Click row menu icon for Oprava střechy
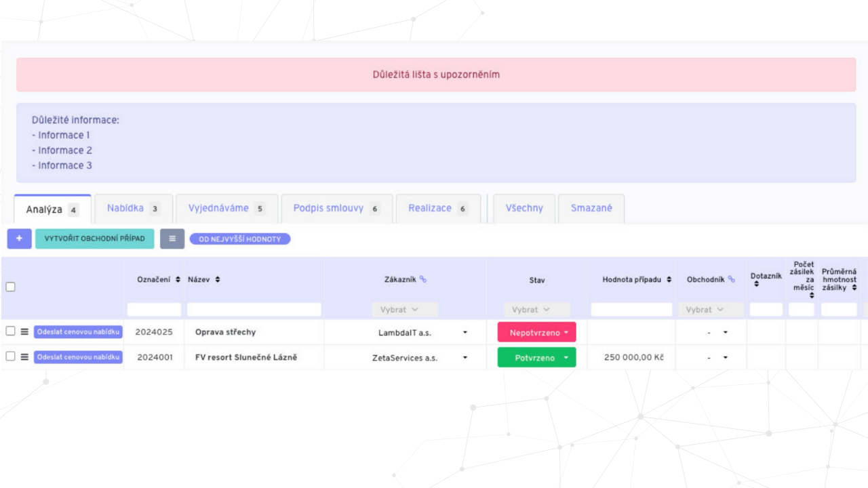868x488 pixels. click(x=24, y=332)
